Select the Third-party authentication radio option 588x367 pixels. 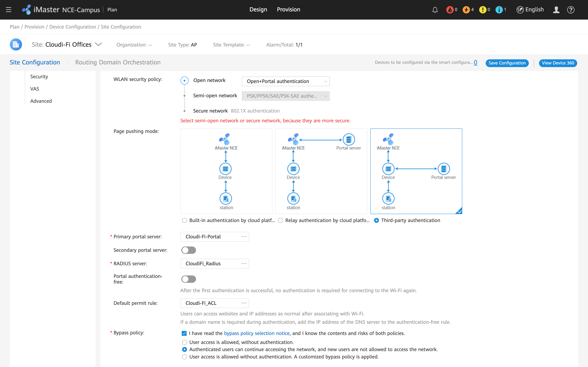click(377, 220)
